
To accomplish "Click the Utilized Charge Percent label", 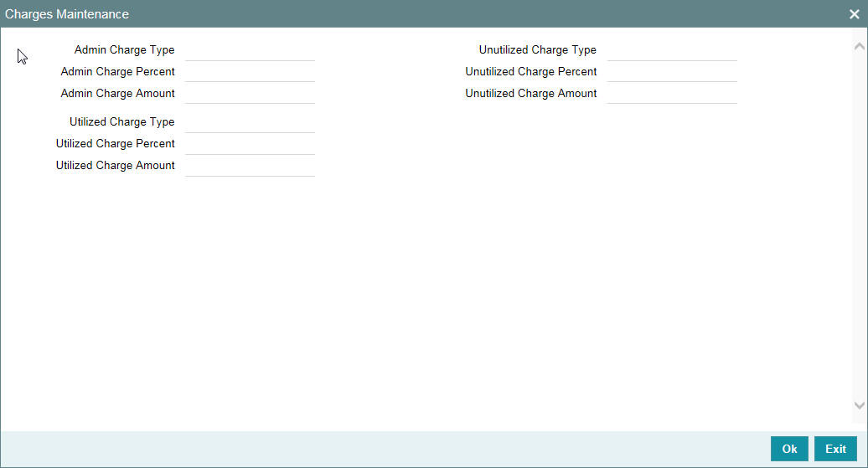I will [115, 143].
